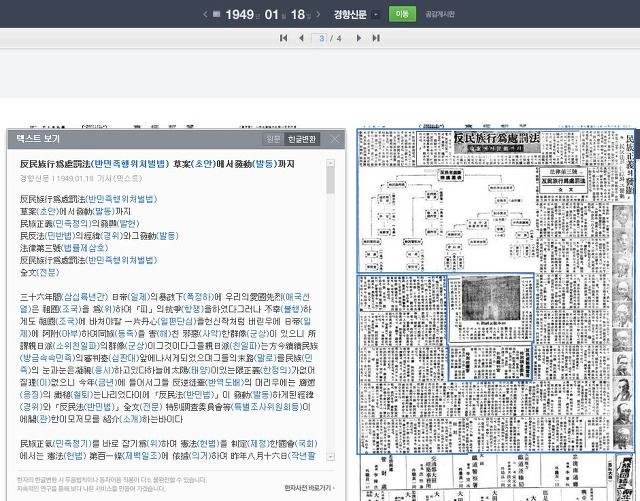640x501 pixels.
Task: Open the 한자사전 바로가기 link
Action: pyautogui.click(x=309, y=488)
